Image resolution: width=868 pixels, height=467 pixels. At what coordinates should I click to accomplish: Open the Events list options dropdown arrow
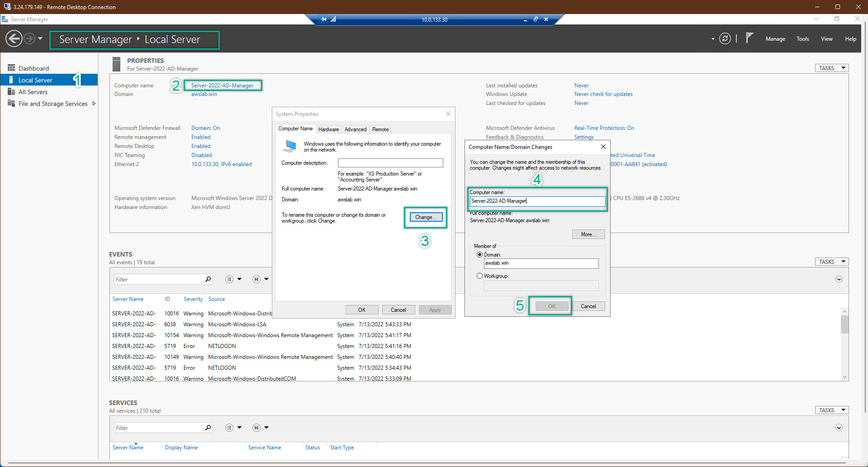[240, 279]
